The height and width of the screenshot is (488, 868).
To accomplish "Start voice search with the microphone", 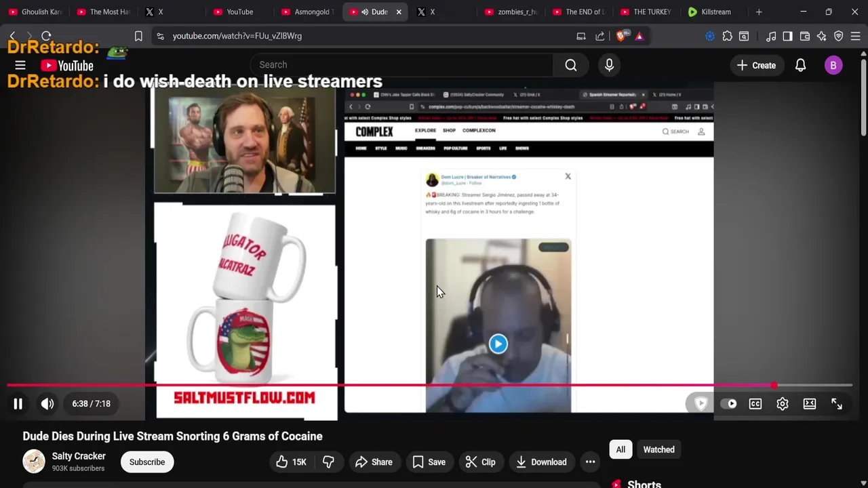I will pyautogui.click(x=609, y=65).
